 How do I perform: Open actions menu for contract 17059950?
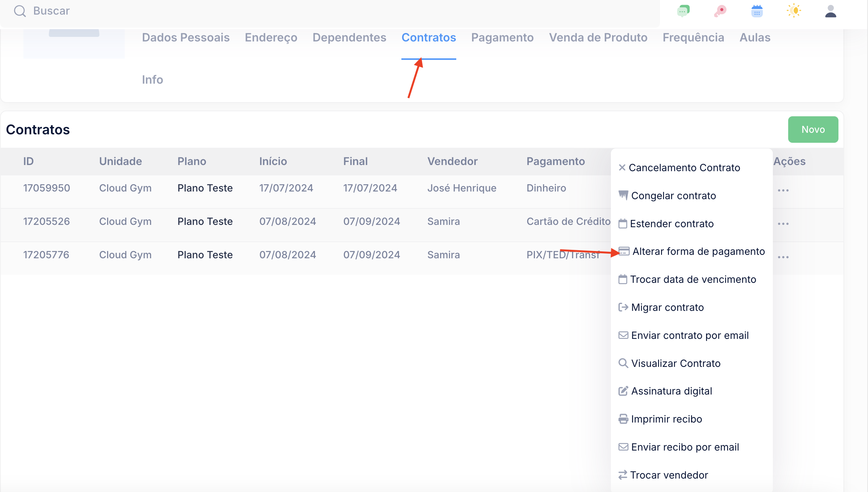(x=783, y=190)
